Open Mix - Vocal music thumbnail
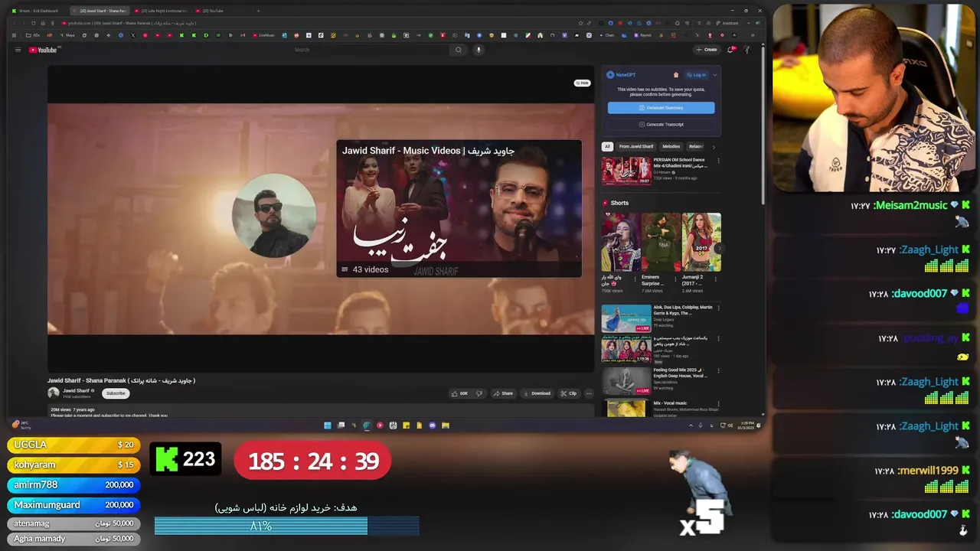This screenshot has width=980, height=551. (x=626, y=409)
